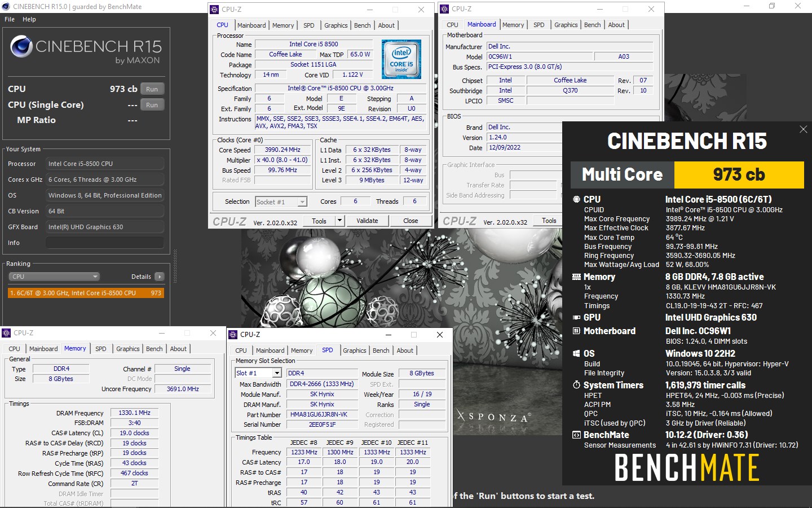
Task: Open SPD tab in CPU-Z Mainboard window
Action: (x=539, y=25)
